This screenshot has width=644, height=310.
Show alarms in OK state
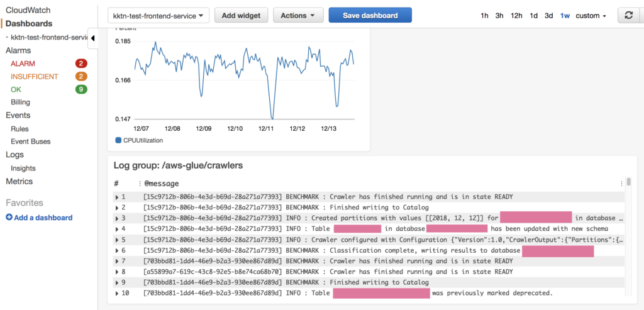(x=16, y=89)
